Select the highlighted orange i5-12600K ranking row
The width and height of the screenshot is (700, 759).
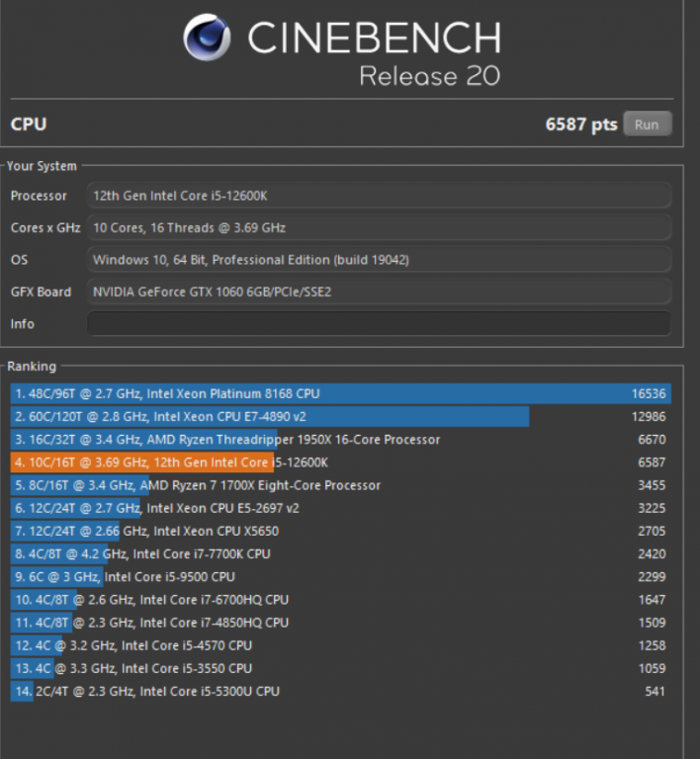point(340,463)
